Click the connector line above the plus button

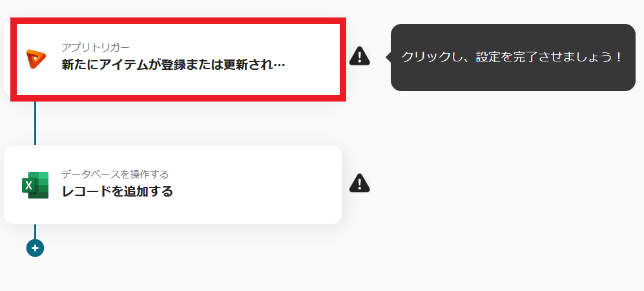35,232
